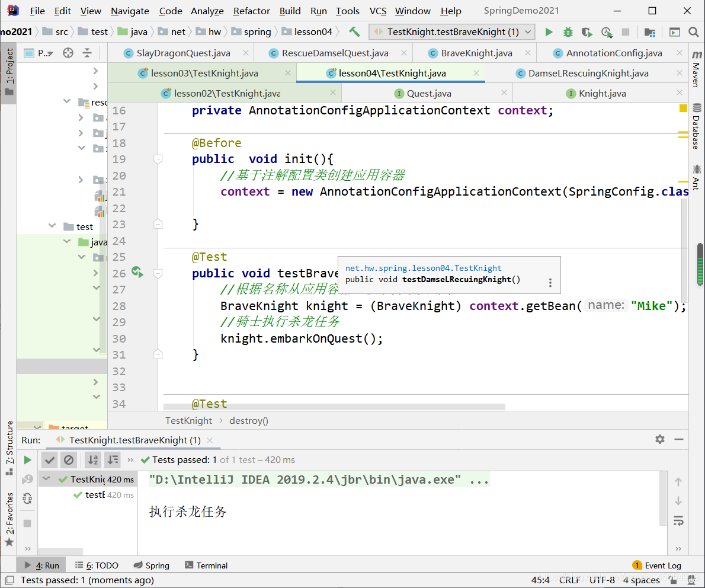Fold the init() method at line 19
Viewport: 705px width, 588px height.
coord(158,159)
